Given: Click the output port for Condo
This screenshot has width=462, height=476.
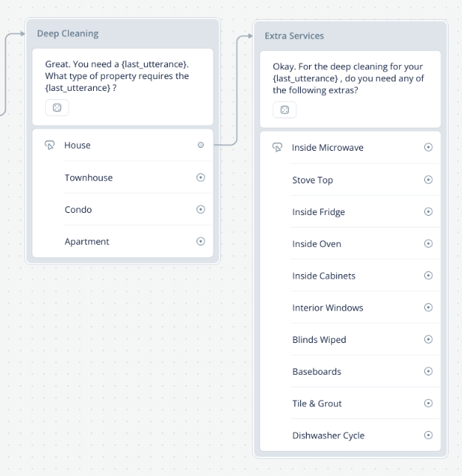Looking at the screenshot, I should [x=200, y=209].
